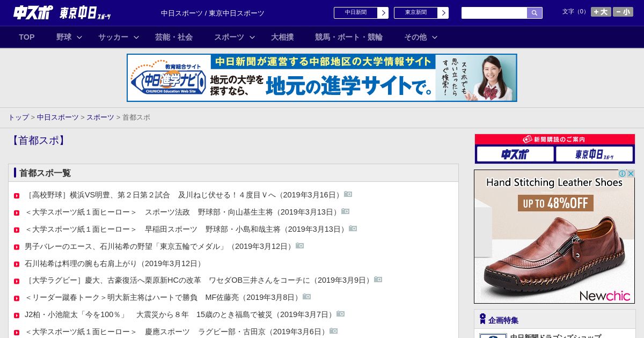The width and height of the screenshot is (644, 338).
Task: Open 慶應スポーツ ラグビー部・古田京 article
Action: tap(177, 332)
